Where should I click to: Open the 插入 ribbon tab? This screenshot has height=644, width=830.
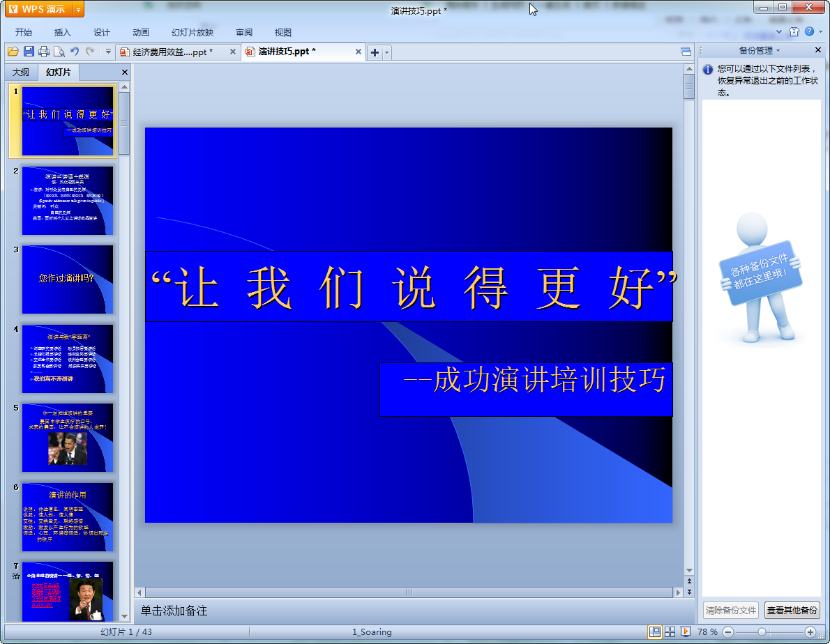[x=63, y=32]
